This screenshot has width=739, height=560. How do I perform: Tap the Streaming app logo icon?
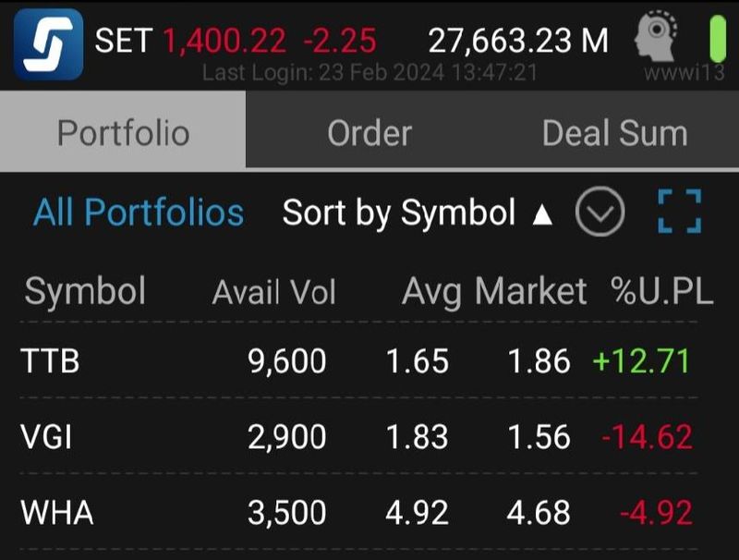pos(48,43)
